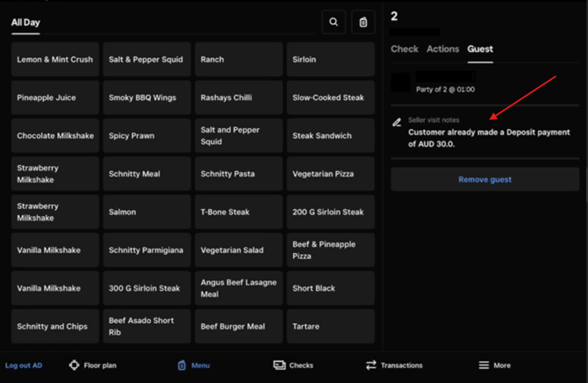Select Beef Burger Meal tile
Screen dimensions: 588x383
[x=239, y=326]
